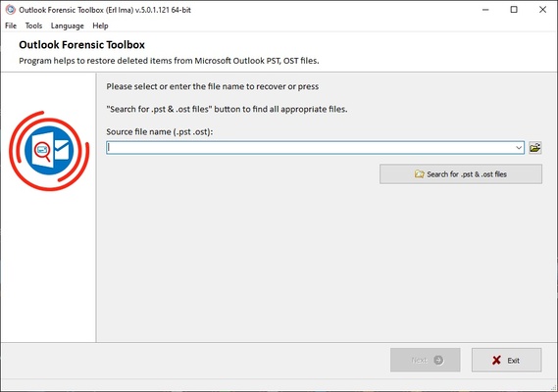
Task: Click the 'Outlook Forensic Toolbox' heading text
Action: tap(81, 45)
